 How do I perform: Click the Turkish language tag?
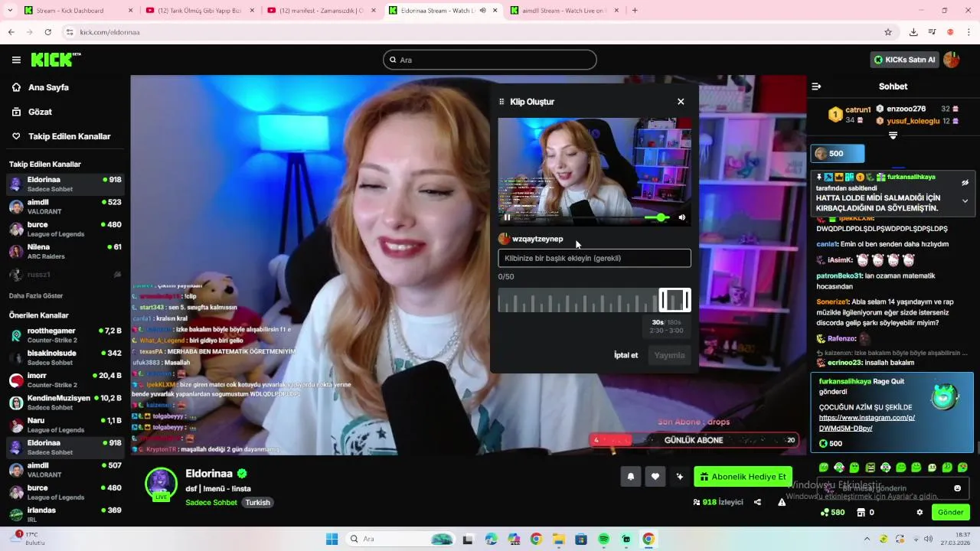click(x=257, y=503)
